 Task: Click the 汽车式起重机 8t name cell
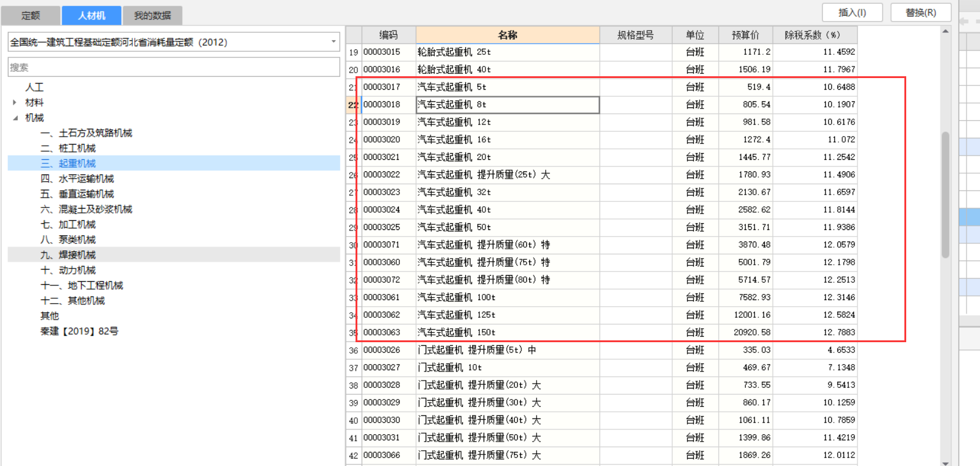(x=507, y=105)
